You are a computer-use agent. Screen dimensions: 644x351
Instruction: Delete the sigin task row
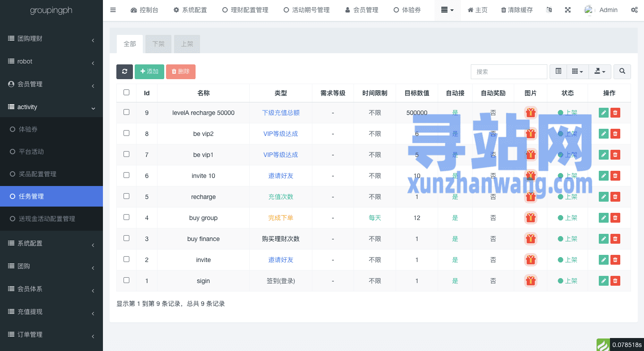615,281
